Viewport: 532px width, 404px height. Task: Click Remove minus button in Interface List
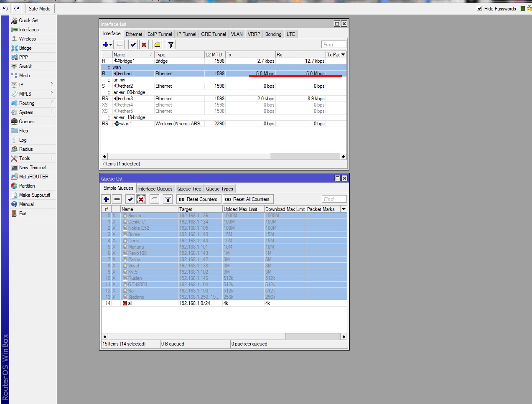[x=120, y=45]
